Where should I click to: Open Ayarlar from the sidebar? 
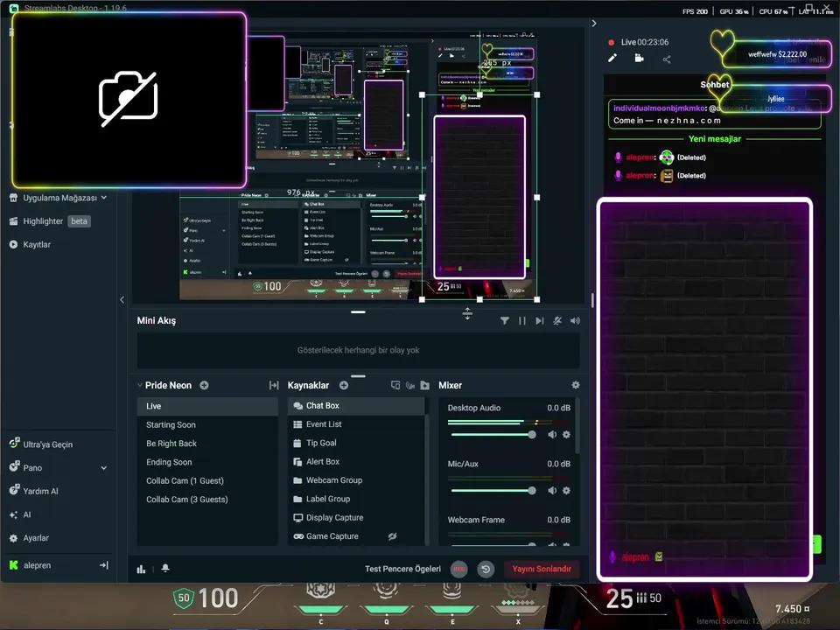tap(36, 538)
